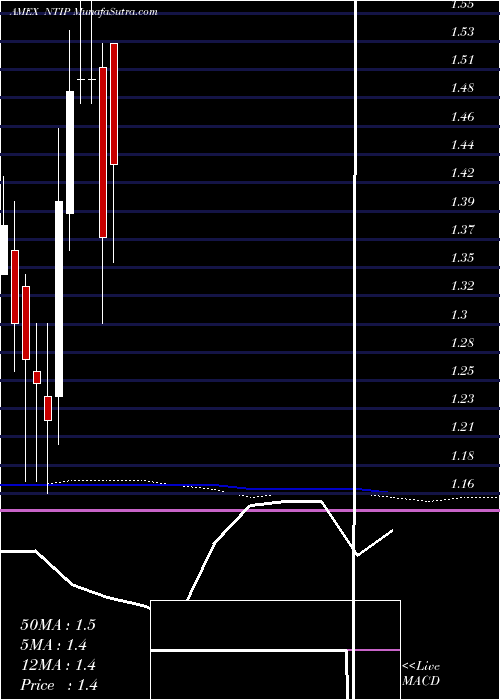Click the 1.46 price axis label
This screenshot has width=500, height=700.
(462, 117)
